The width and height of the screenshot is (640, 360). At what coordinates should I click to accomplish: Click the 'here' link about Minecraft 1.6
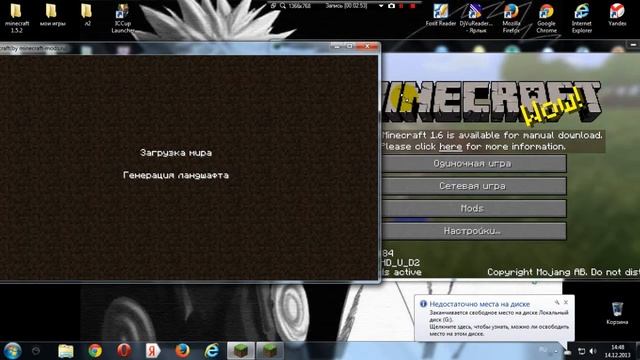(x=451, y=147)
